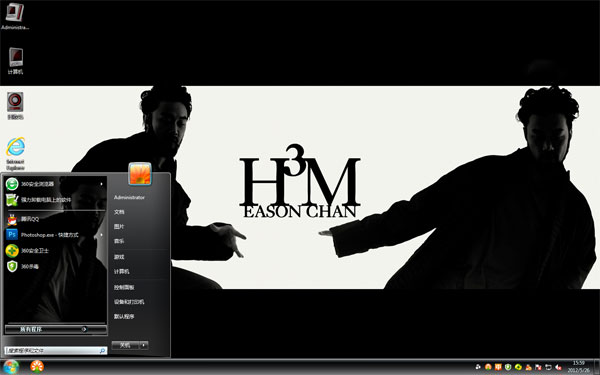Open the Recycle Bin desktop icon
Image resolution: width=600 pixels, height=375 pixels.
15,106
